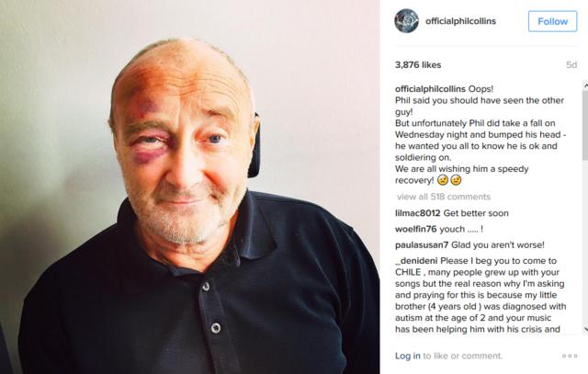
Task: Click the worried emoji in the caption
Action: pos(443,180)
